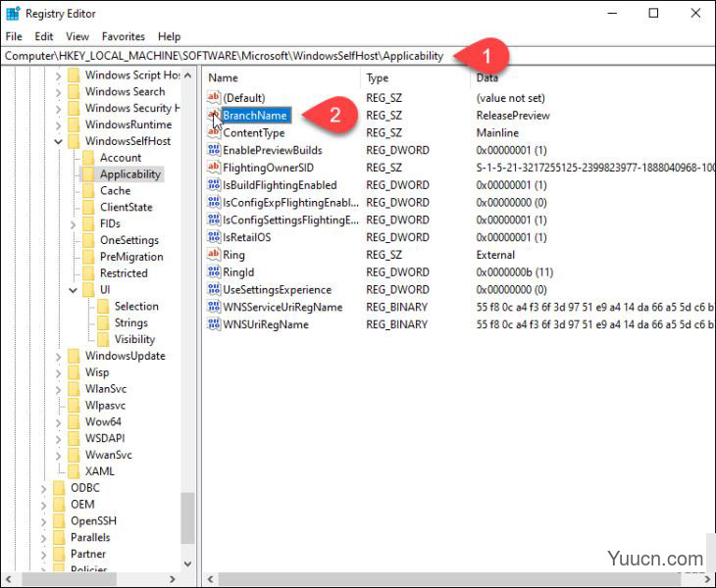Click the registry path address bar

coord(358,56)
